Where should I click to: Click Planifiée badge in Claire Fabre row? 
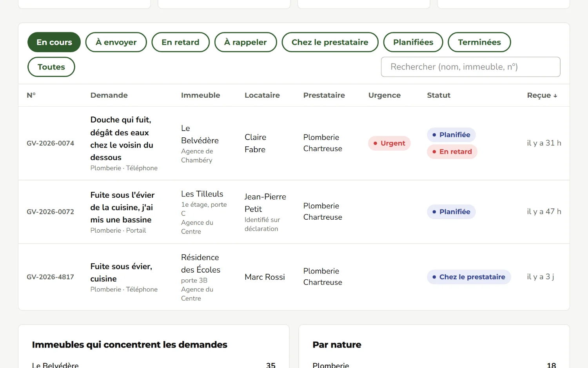[x=451, y=135]
